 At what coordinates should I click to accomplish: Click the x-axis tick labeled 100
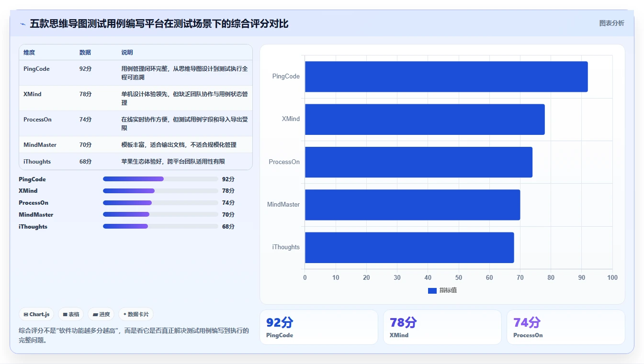click(x=612, y=277)
